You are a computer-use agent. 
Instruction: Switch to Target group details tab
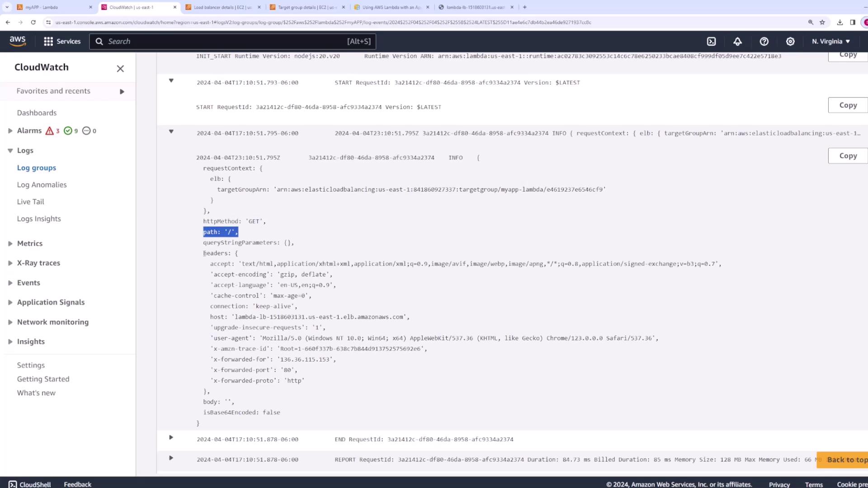[x=306, y=7]
